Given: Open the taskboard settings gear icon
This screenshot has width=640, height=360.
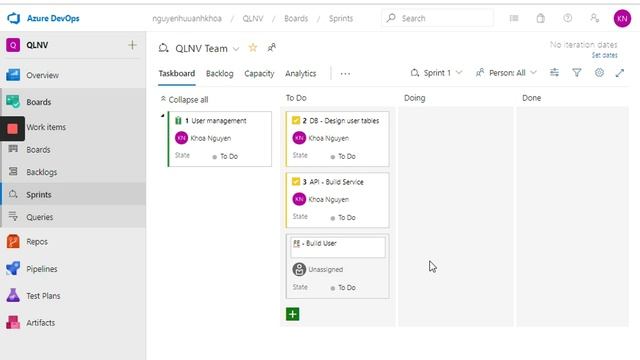Looking at the screenshot, I should coord(599,73).
